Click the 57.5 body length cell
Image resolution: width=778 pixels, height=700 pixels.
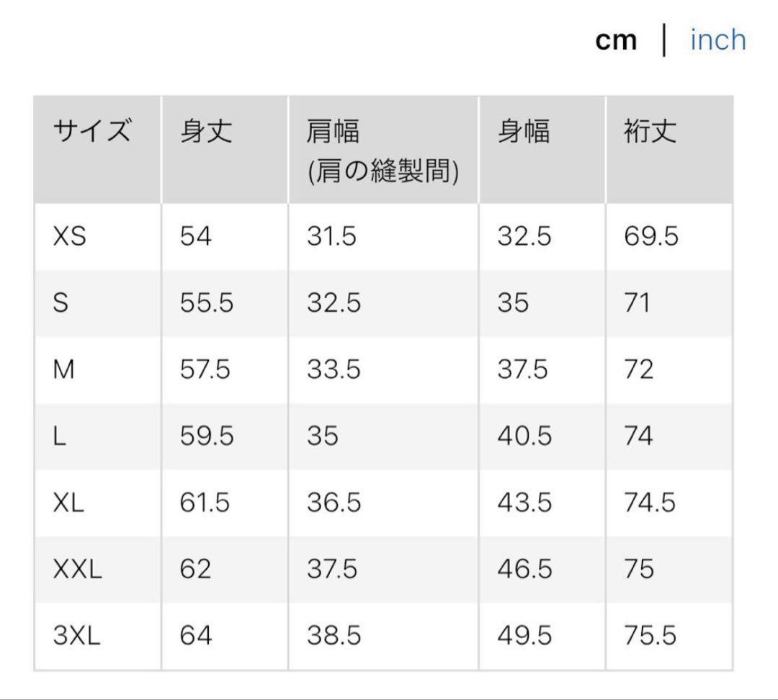click(x=205, y=369)
